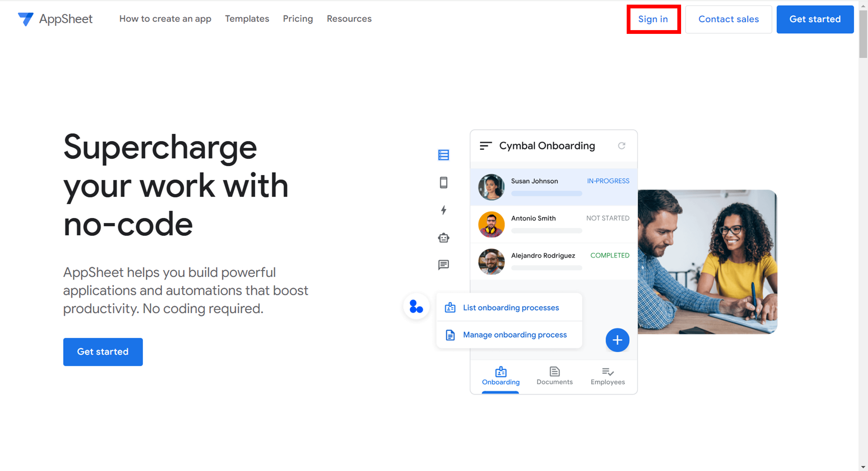
Task: Switch to the Employees tab
Action: pos(608,376)
